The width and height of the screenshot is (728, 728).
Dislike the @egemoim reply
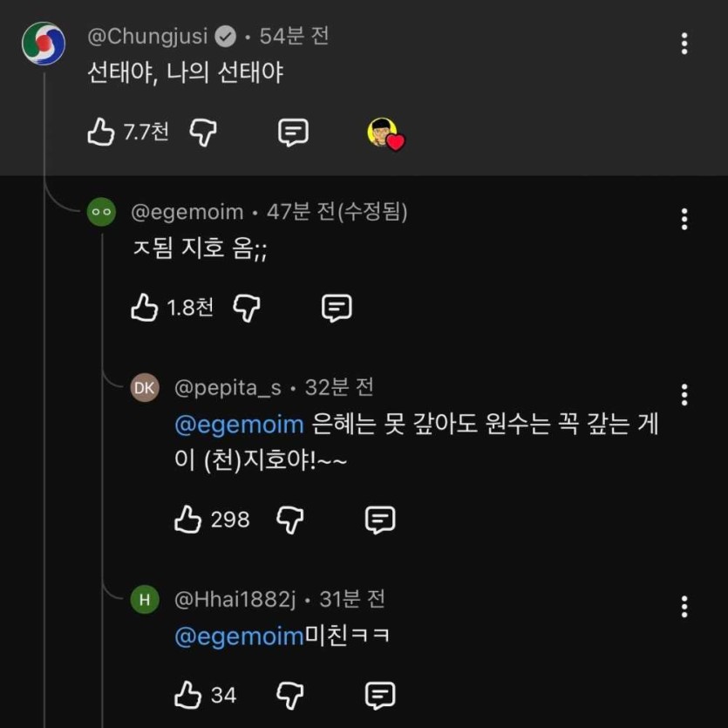[247, 307]
